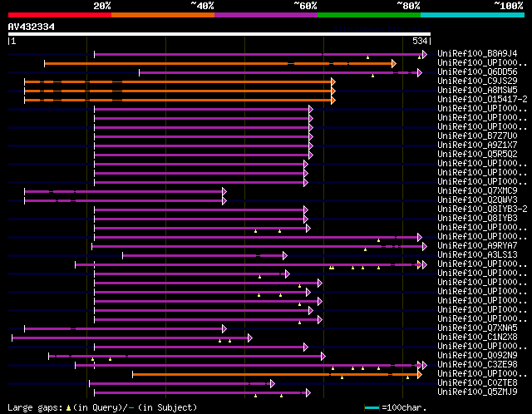Select the UniRef100_Q5ZMJ9 label
The image size is (532, 414).
pyautogui.click(x=477, y=392)
